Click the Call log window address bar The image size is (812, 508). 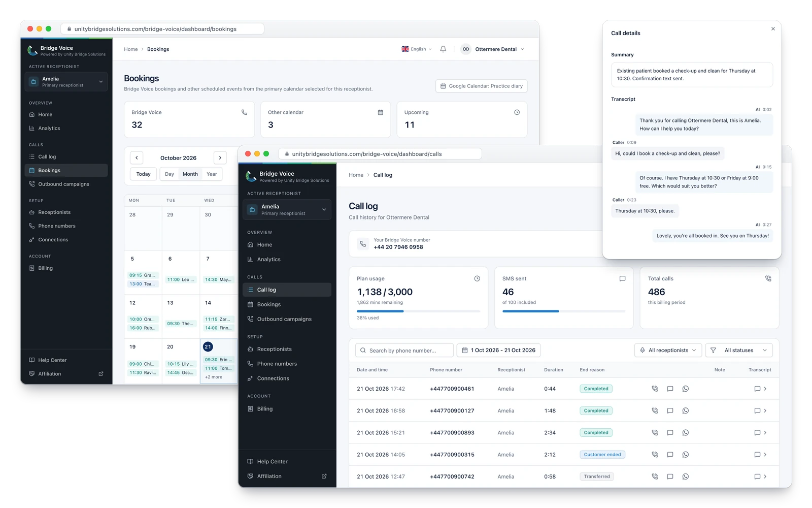[380, 154]
